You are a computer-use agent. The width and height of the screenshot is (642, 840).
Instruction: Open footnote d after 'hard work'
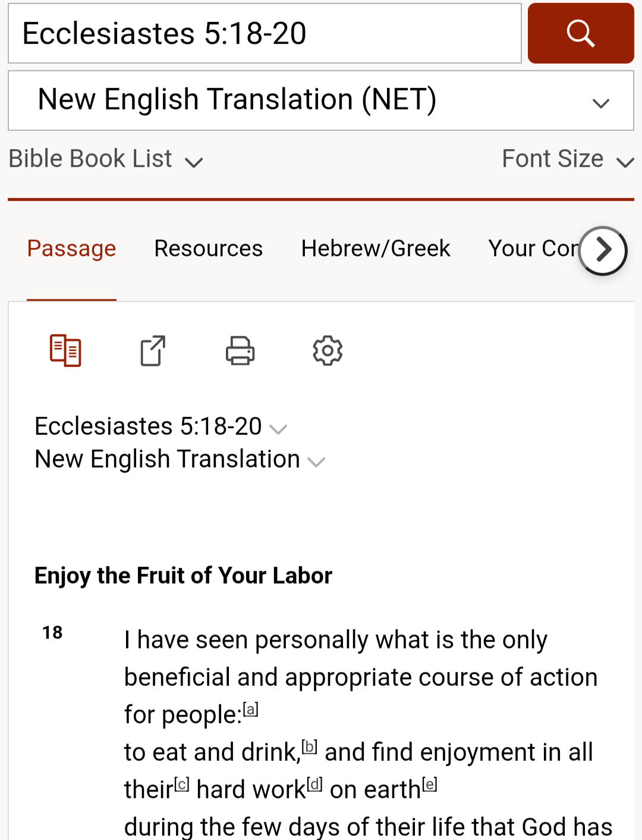pos(314,785)
